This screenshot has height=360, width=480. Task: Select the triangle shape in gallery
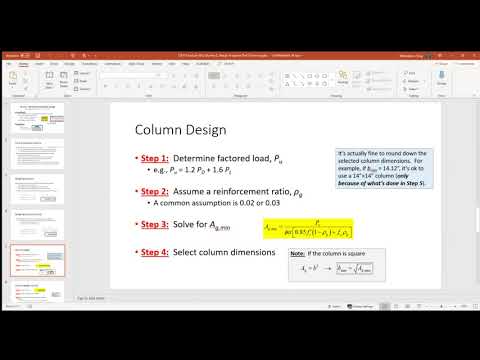(287, 84)
